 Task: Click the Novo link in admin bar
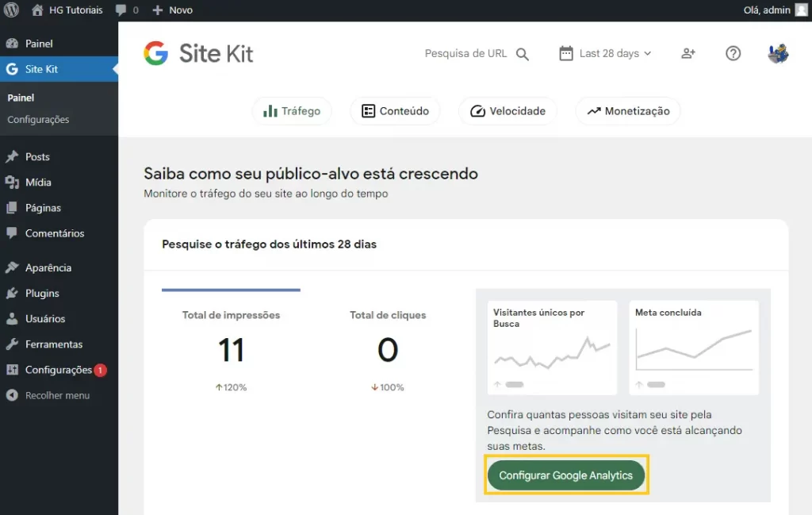pos(181,10)
